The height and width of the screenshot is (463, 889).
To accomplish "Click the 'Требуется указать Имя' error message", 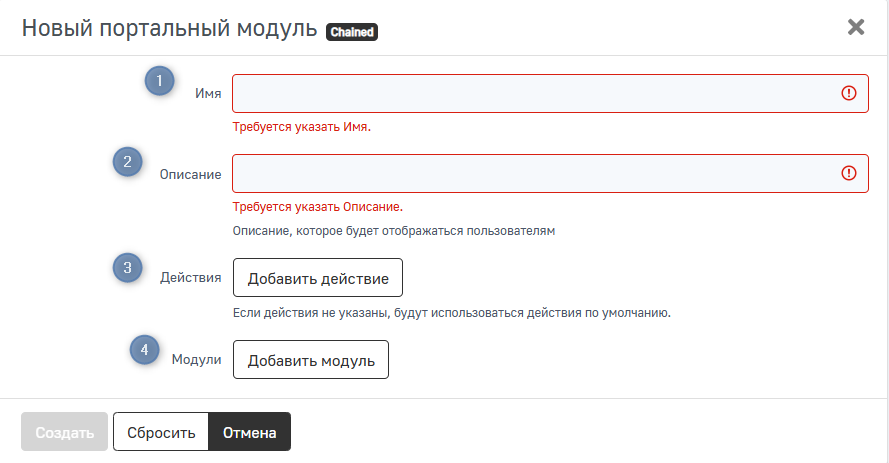I will pyautogui.click(x=301, y=128).
